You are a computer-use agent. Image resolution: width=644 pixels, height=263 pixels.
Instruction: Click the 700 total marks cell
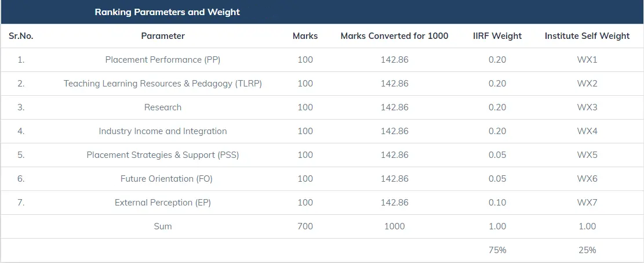pyautogui.click(x=305, y=226)
